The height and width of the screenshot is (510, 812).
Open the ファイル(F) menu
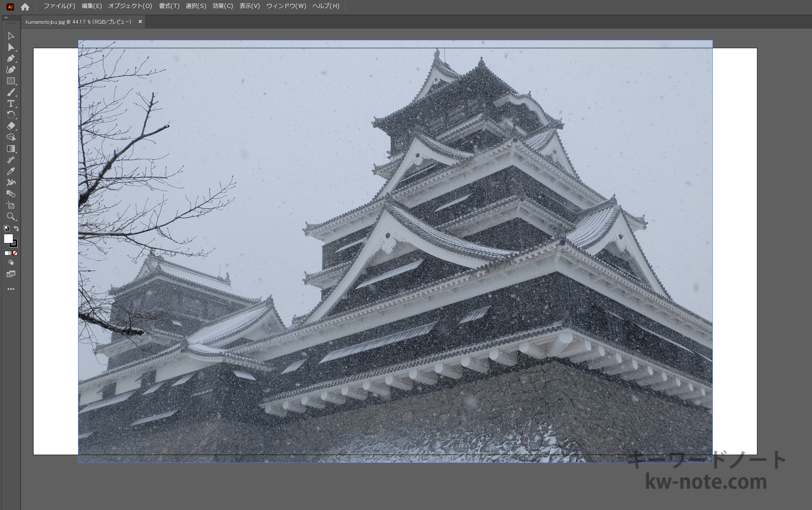(x=59, y=6)
